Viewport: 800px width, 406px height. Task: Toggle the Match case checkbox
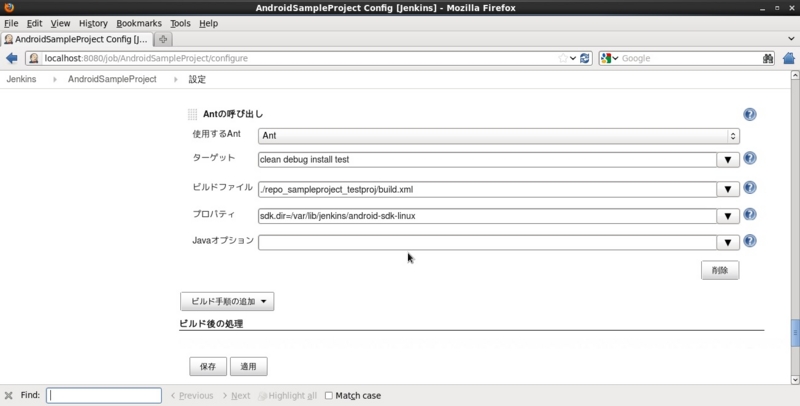point(329,395)
